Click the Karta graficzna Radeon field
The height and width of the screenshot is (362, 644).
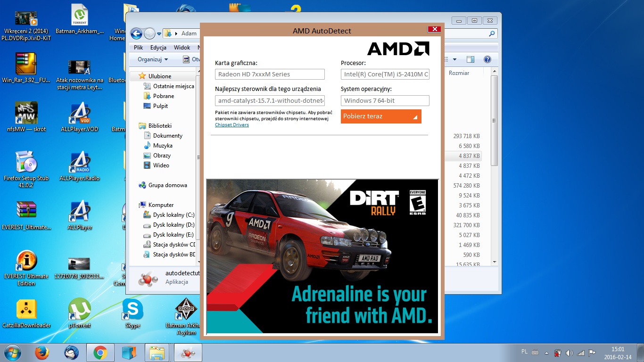270,74
